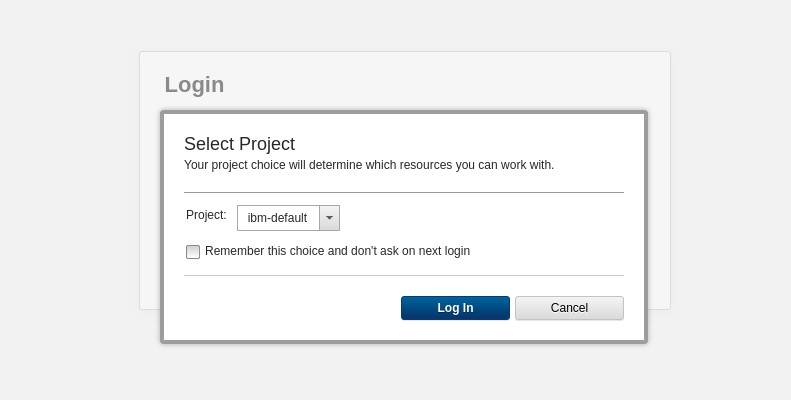The height and width of the screenshot is (400, 791).
Task: Click empty space left of the Log In button
Action: [293, 308]
